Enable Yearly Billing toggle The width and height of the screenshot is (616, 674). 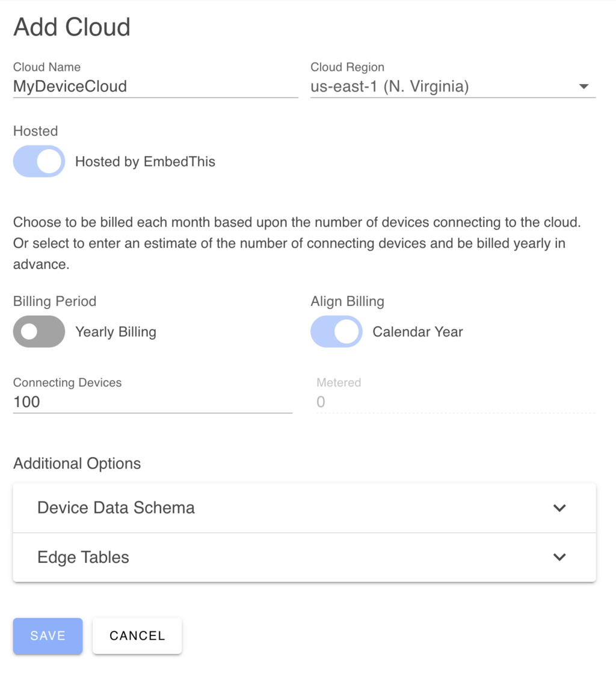point(38,331)
